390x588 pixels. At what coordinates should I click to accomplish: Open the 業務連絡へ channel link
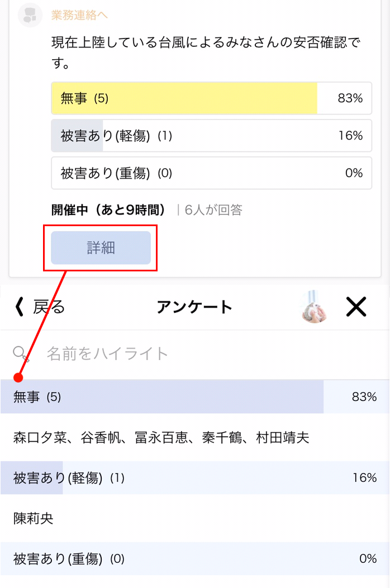(x=79, y=15)
